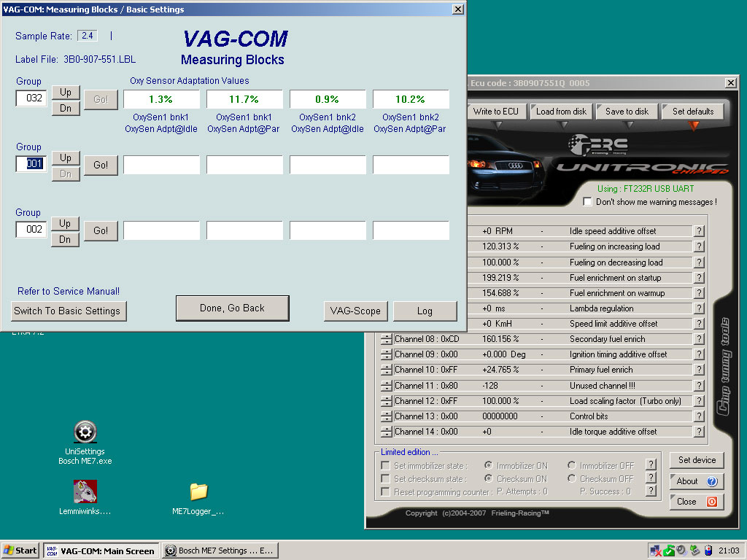
Task: Click help icon for Control bits
Action: coord(698,416)
